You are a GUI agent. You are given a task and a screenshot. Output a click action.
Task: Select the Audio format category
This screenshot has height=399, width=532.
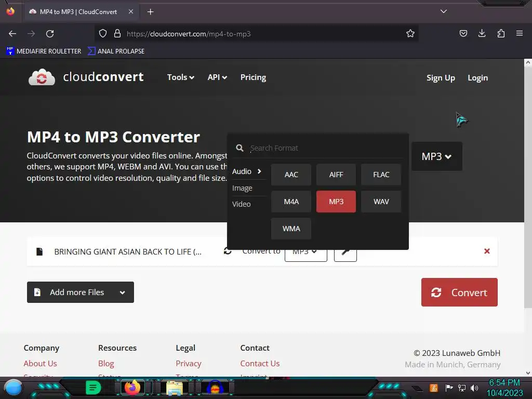(247, 171)
